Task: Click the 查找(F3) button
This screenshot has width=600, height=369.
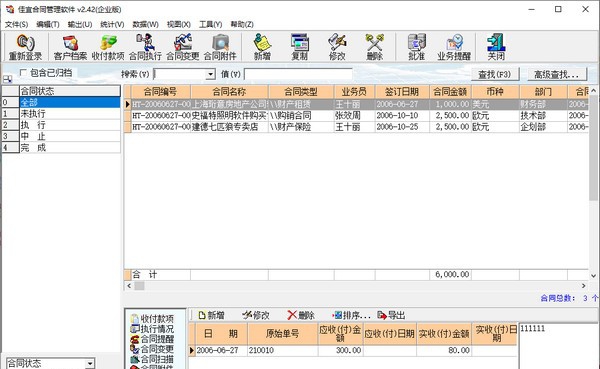Action: (495, 74)
